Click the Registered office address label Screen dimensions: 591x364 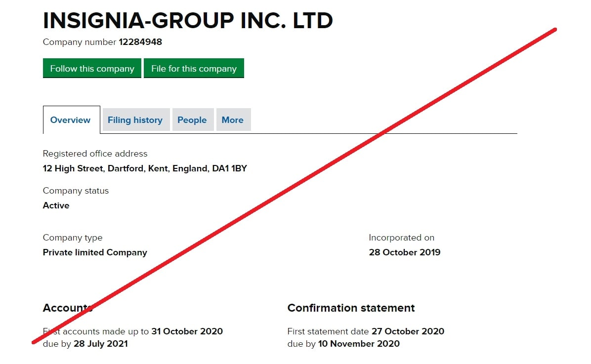pos(95,154)
